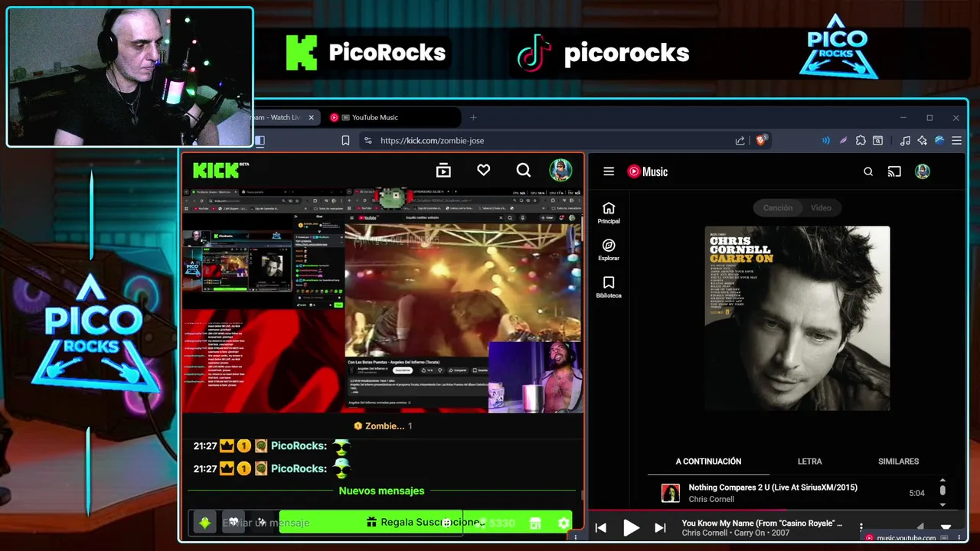The image size is (980, 551).
Task: Close the Kick stream browser tab
Action: coord(311,117)
